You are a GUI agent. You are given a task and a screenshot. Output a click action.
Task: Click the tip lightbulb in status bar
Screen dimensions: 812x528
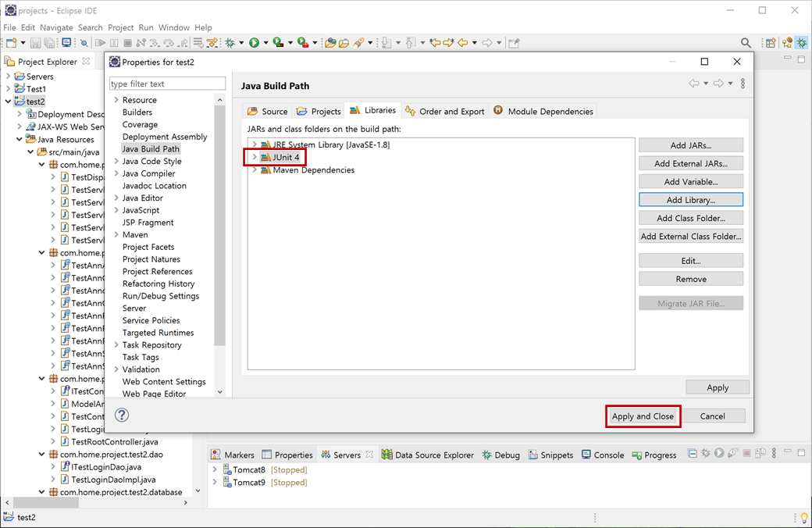click(x=804, y=517)
